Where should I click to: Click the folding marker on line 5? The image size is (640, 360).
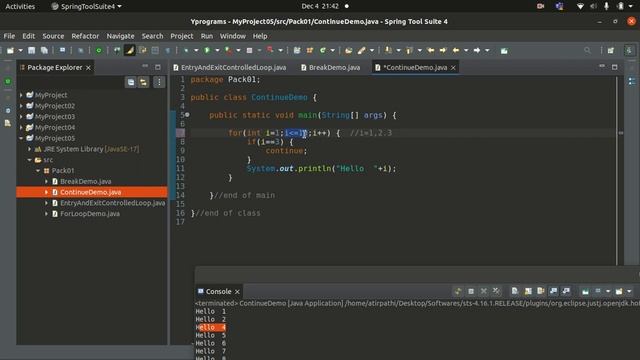pos(187,115)
